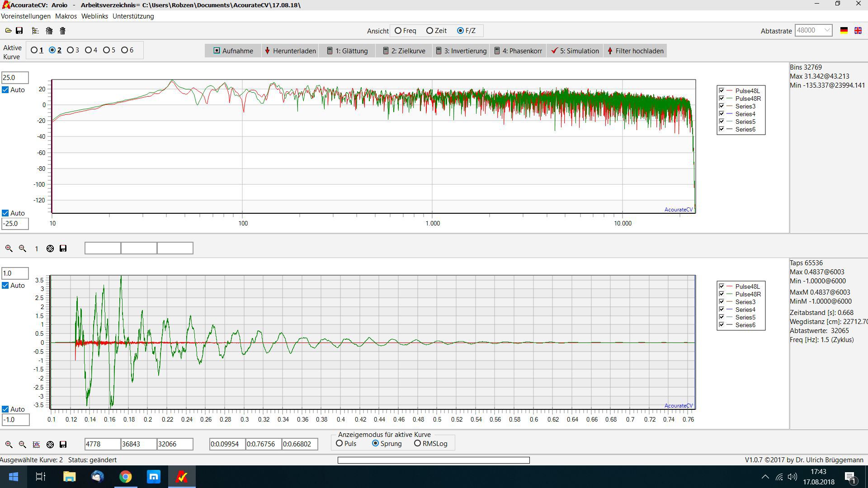The height and width of the screenshot is (488, 868).
Task: Uncheck Pulse48R in frequency chart legend
Action: 722,99
